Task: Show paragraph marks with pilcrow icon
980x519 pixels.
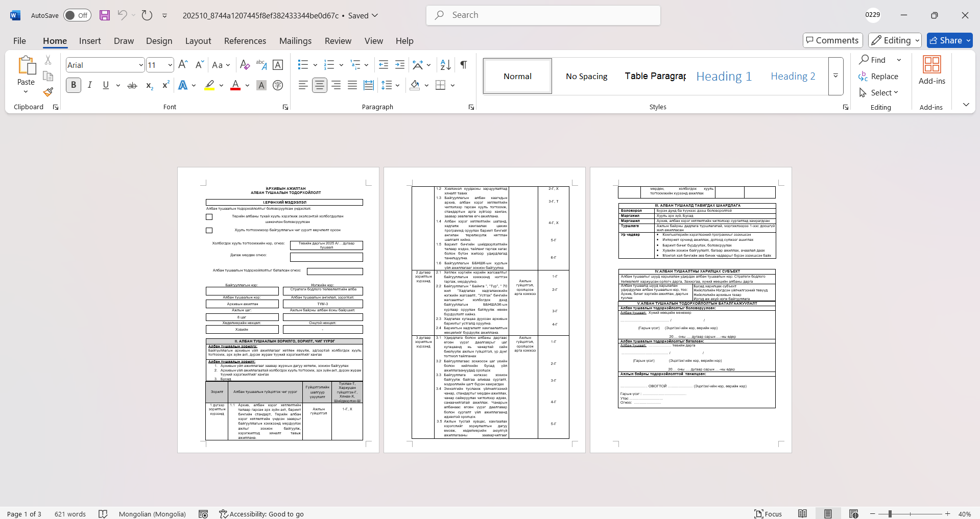Action: click(464, 65)
